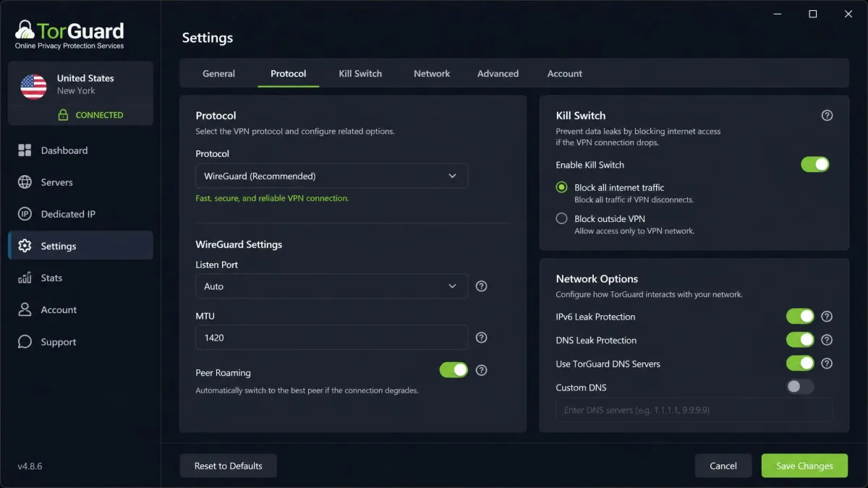868x488 pixels.
Task: Disable the Enable Kill Switch toggle
Action: (x=815, y=165)
